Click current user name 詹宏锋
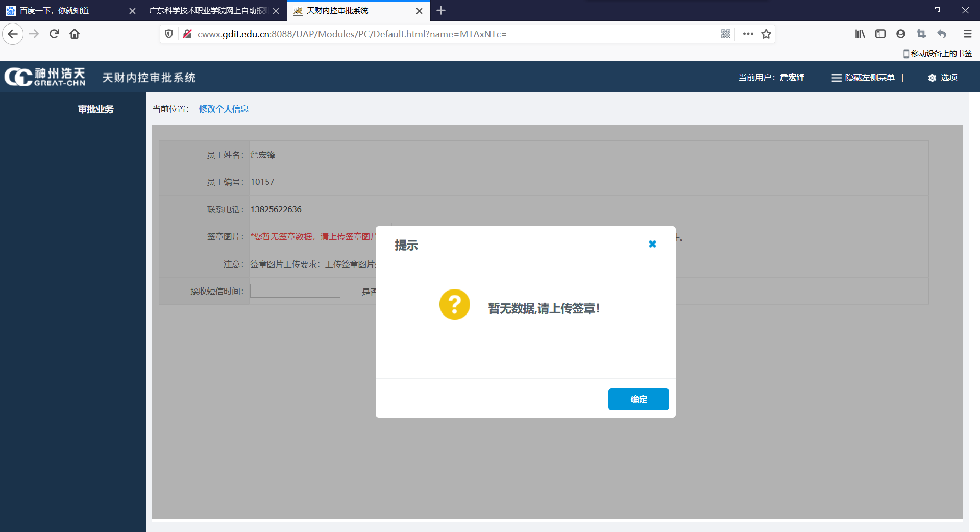Screen dimensions: 980x532 pyautogui.click(x=792, y=78)
